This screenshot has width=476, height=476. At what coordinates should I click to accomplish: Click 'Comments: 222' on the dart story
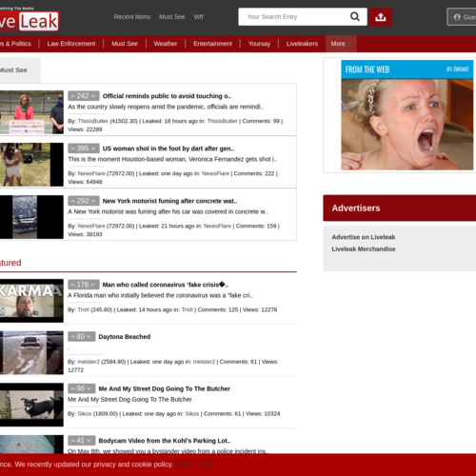point(254,173)
